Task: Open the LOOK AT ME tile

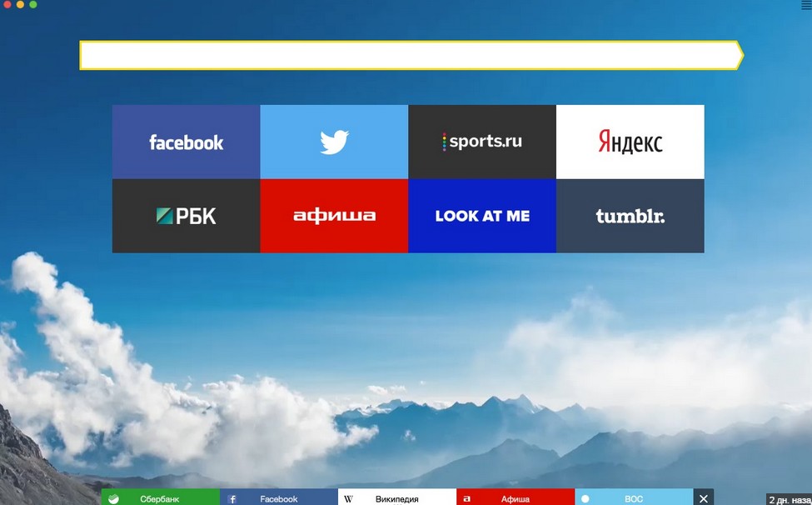Action: [x=482, y=216]
